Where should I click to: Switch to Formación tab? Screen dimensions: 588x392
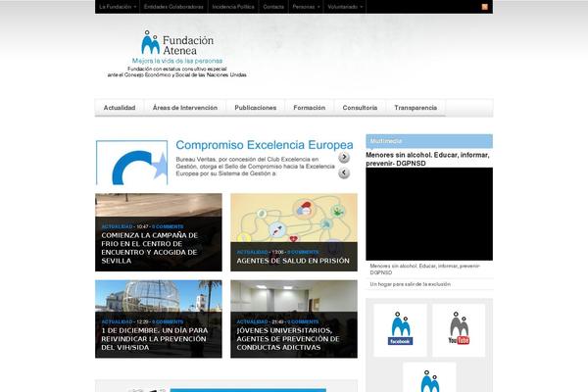click(x=310, y=108)
